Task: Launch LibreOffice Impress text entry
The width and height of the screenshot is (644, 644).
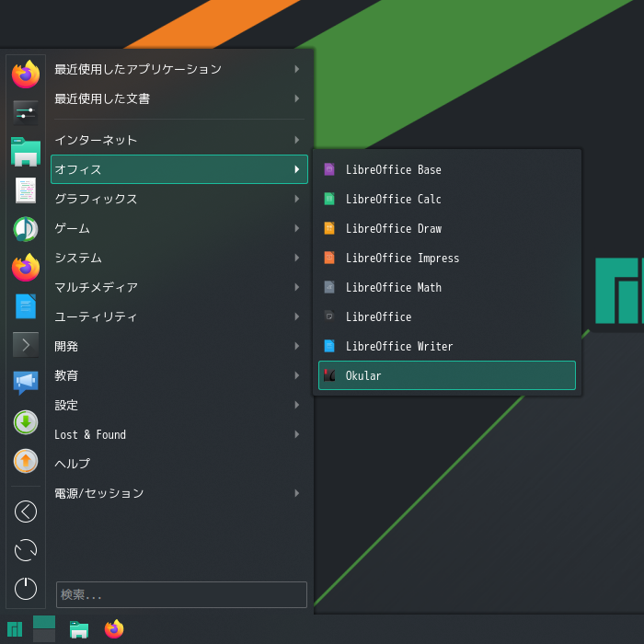Action: pyautogui.click(x=403, y=258)
